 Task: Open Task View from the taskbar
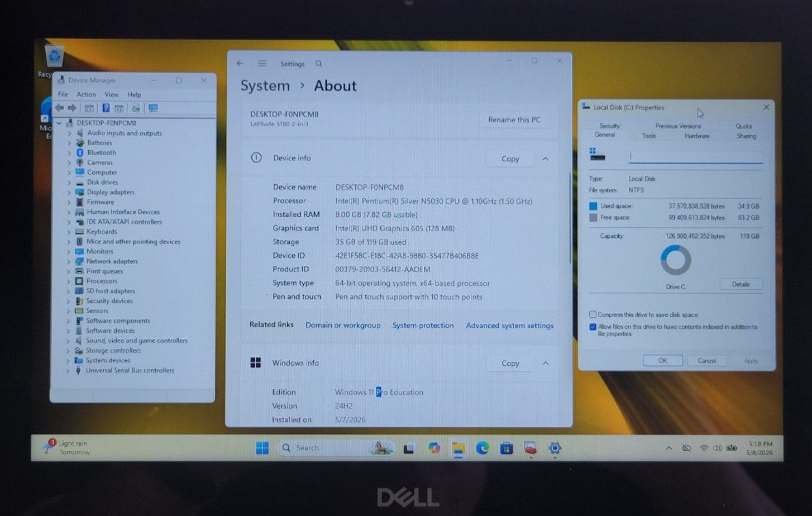click(x=409, y=448)
